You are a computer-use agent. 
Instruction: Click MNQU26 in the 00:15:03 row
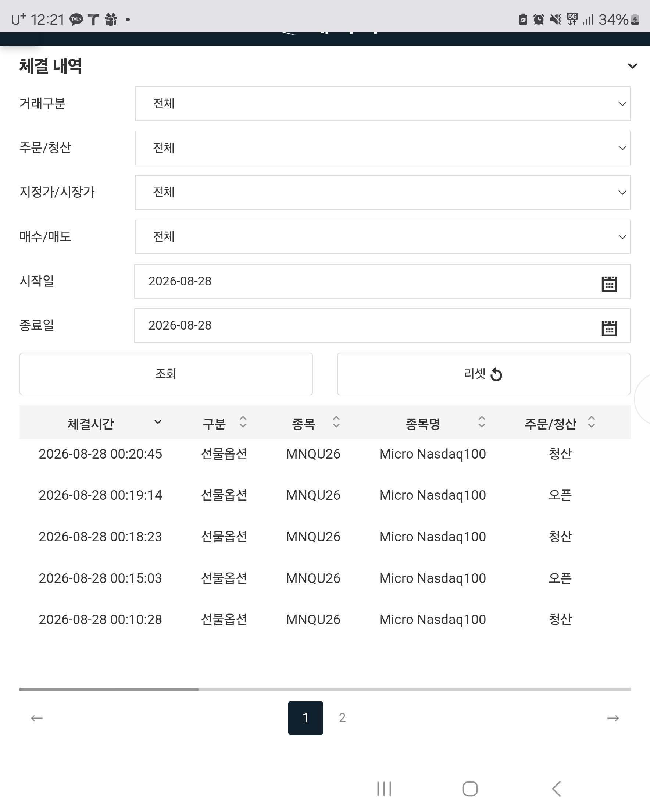(x=313, y=578)
